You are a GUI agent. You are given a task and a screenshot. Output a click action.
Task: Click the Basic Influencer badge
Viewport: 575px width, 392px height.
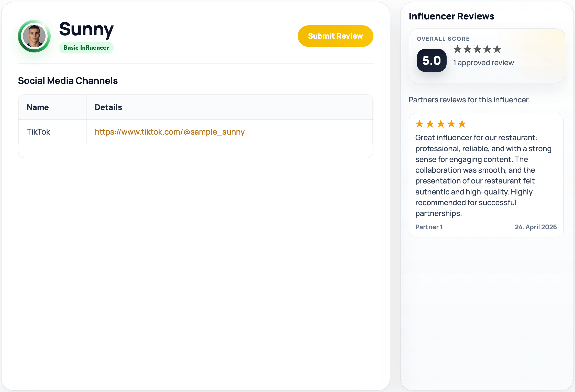click(86, 48)
